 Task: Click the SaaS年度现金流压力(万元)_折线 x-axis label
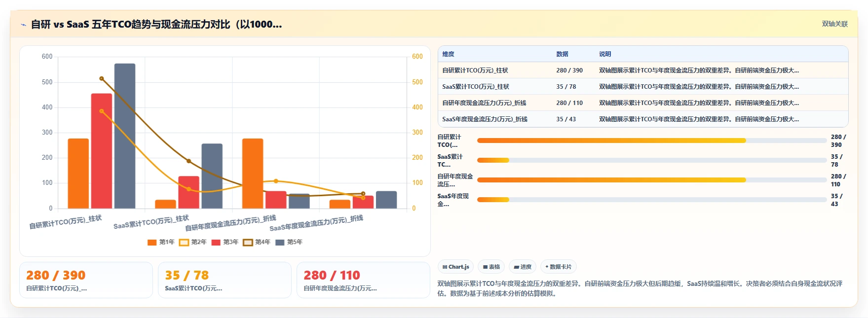click(x=316, y=223)
